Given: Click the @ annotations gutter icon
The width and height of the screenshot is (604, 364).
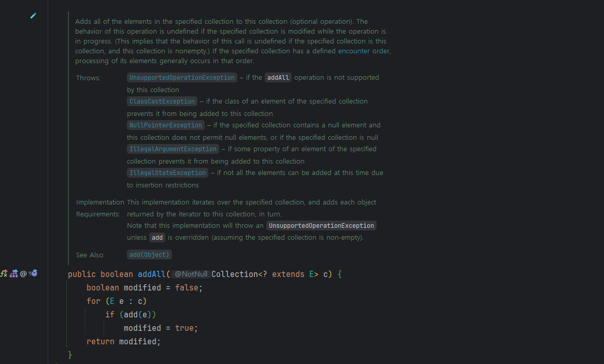Looking at the screenshot, I should coord(23,273).
